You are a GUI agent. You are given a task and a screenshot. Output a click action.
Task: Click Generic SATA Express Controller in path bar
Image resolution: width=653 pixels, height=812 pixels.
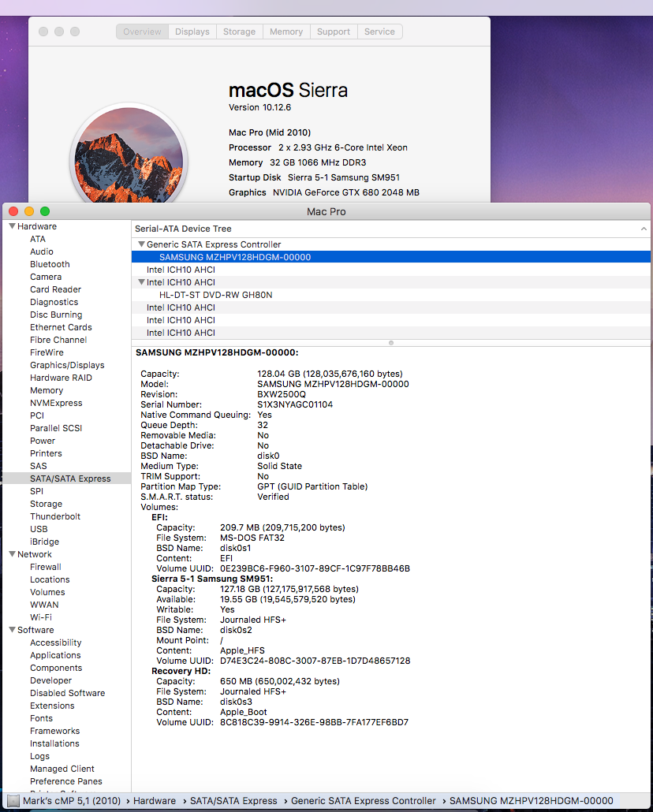point(364,801)
